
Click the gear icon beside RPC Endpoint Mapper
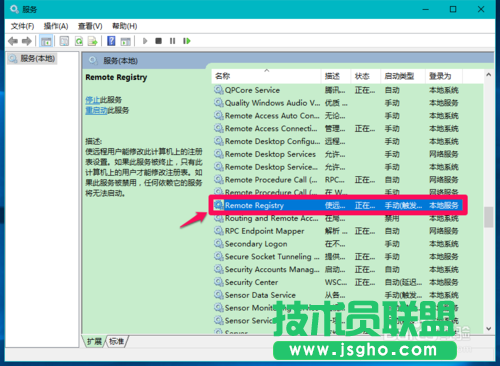pyautogui.click(x=219, y=230)
